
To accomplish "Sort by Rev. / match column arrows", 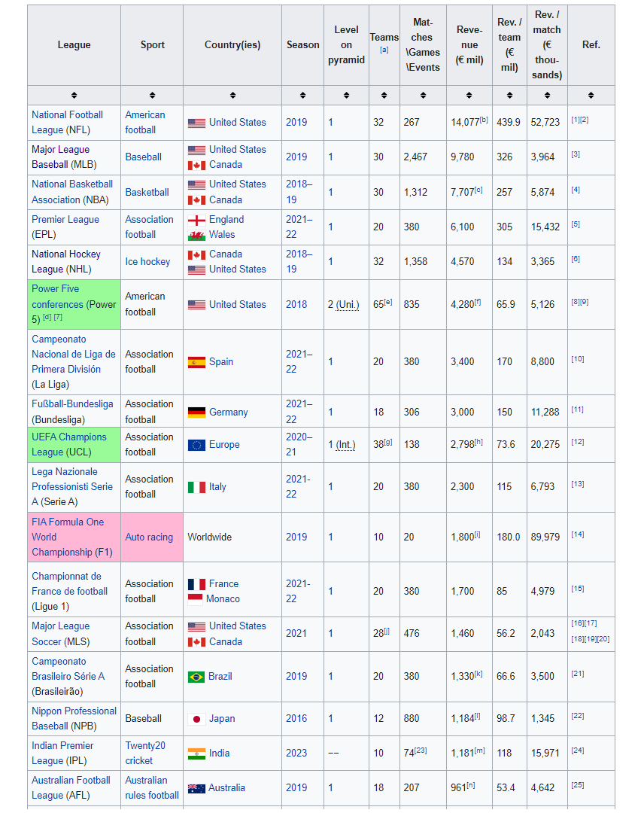I will [x=547, y=95].
